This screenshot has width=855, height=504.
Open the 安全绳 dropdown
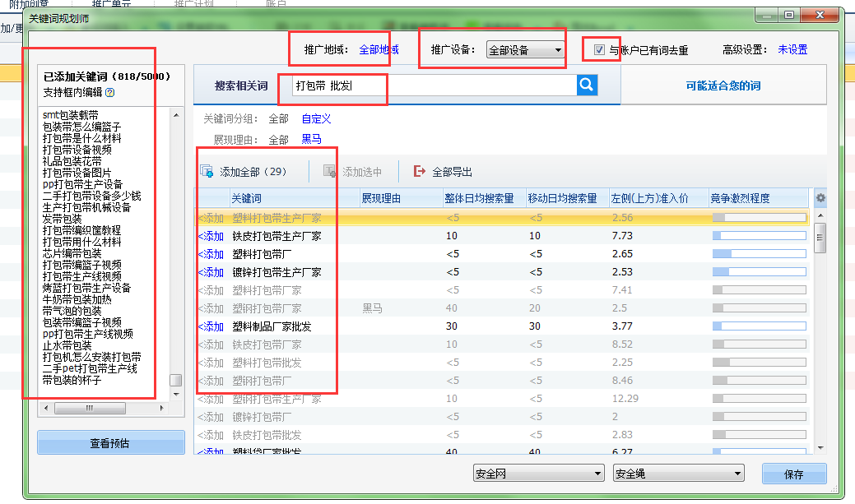pos(679,474)
